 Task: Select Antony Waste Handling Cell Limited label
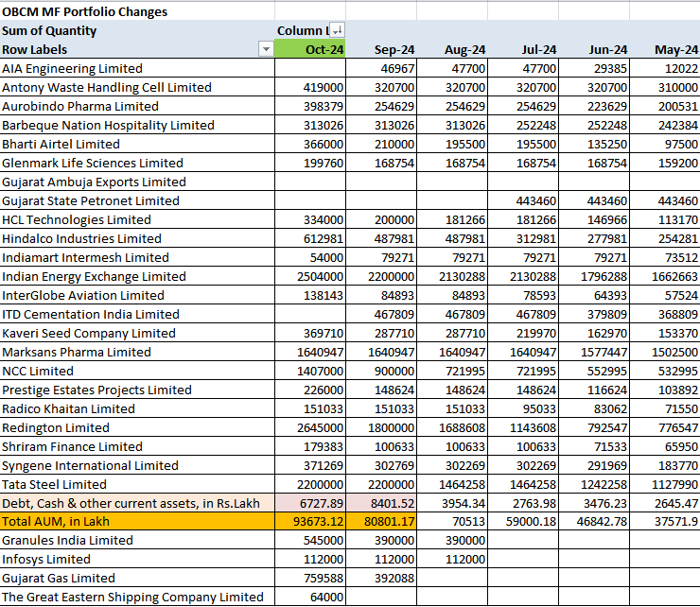point(107,87)
